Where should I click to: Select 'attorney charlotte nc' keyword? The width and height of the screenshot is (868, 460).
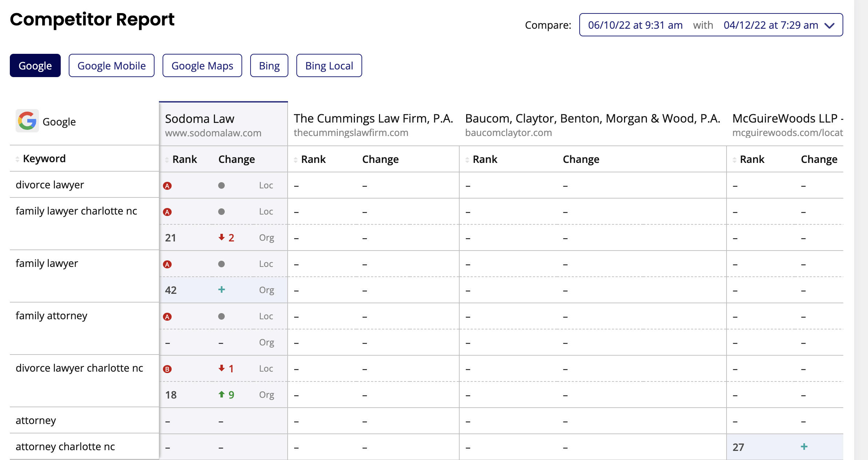click(65, 447)
